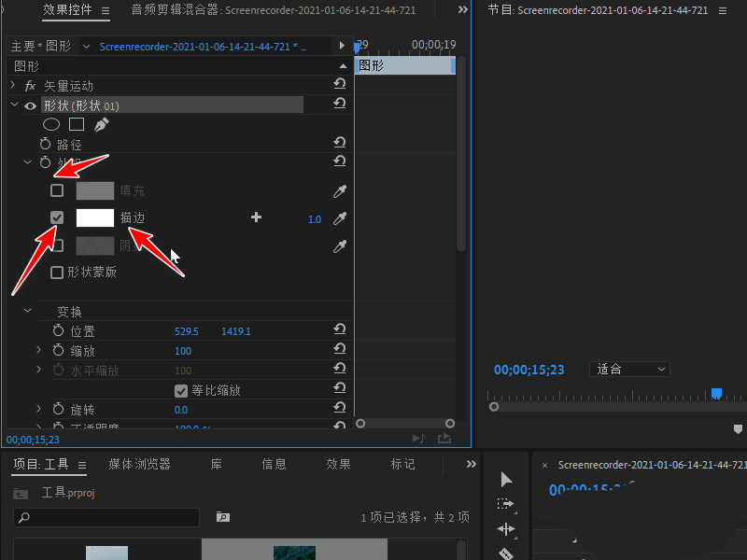Viewport: 747px width, 560px height.
Task: Collapse the 外观 section
Action: click(x=27, y=161)
